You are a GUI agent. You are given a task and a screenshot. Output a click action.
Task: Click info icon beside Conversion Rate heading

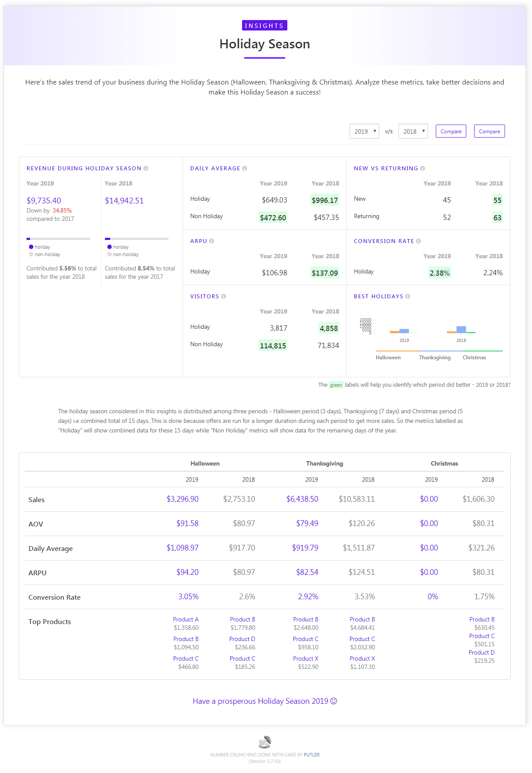pyautogui.click(x=418, y=241)
